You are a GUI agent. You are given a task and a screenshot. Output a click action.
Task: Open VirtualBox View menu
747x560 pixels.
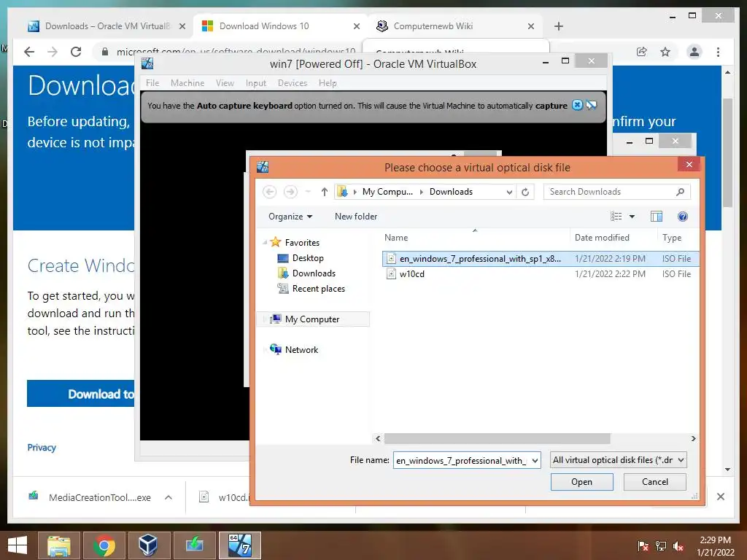coord(225,83)
